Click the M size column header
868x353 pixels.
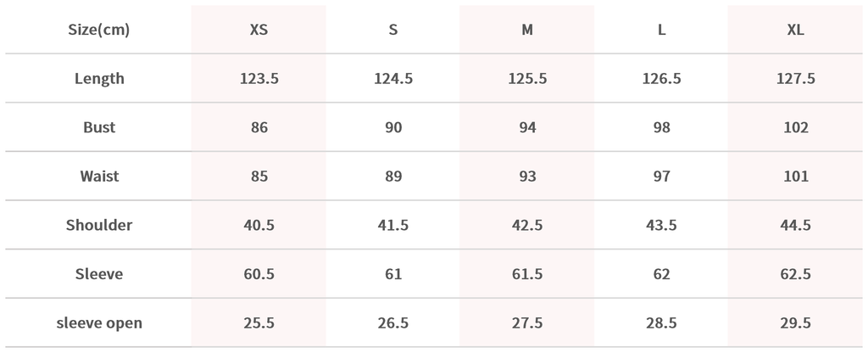pos(527,30)
